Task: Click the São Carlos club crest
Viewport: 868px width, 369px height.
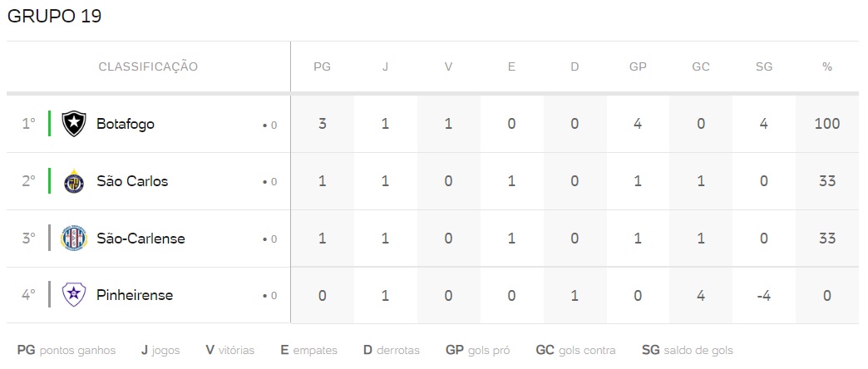Action: point(74,181)
